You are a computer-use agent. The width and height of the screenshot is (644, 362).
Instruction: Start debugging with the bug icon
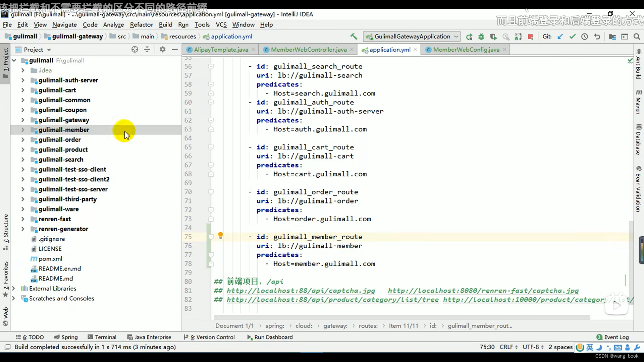coord(481,37)
